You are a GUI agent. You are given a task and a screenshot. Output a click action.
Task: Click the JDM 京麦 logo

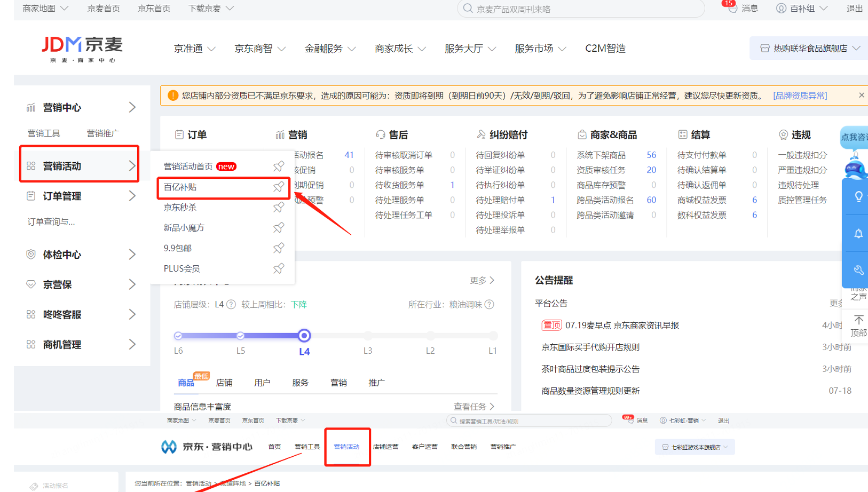click(x=82, y=49)
